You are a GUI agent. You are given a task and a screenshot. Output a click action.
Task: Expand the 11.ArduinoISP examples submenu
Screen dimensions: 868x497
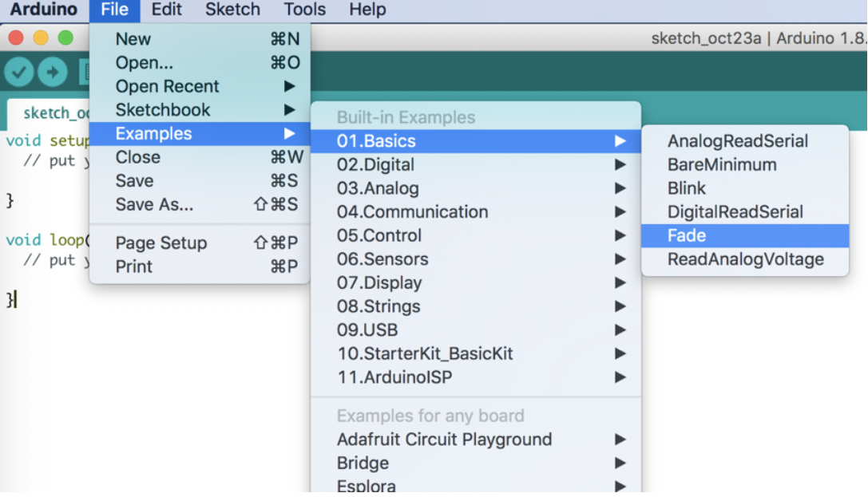tap(475, 377)
